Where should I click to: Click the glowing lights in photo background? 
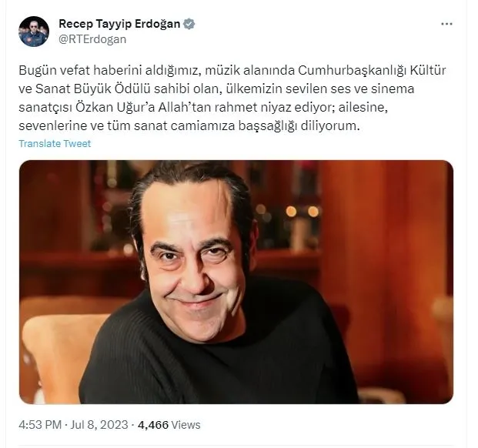tap(302, 211)
